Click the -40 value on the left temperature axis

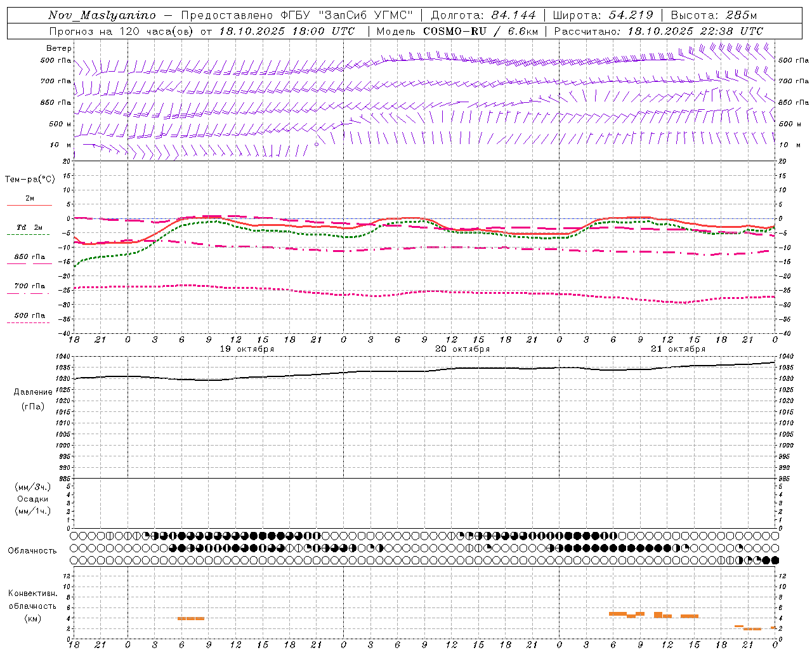[66, 333]
